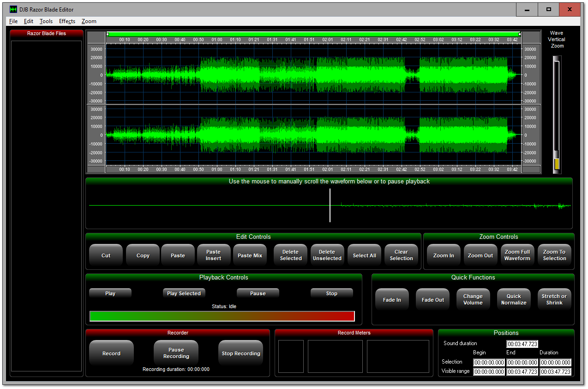Open the Effects menu
The width and height of the screenshot is (588, 389).
(x=67, y=21)
